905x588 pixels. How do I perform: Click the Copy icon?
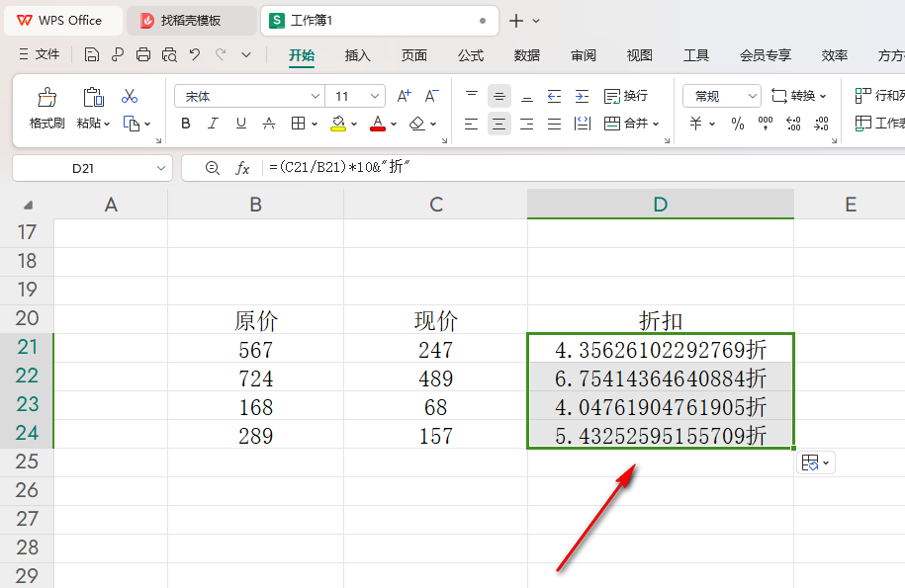pyautogui.click(x=132, y=124)
